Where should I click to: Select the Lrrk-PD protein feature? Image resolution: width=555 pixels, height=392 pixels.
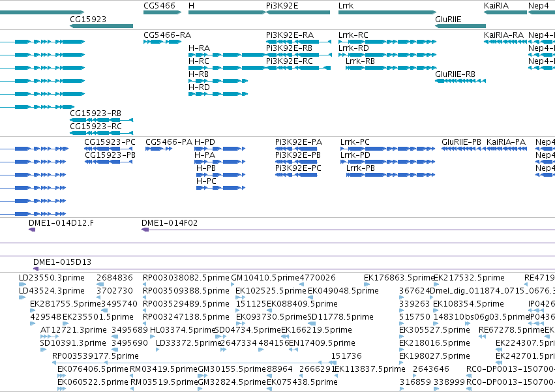(x=387, y=162)
